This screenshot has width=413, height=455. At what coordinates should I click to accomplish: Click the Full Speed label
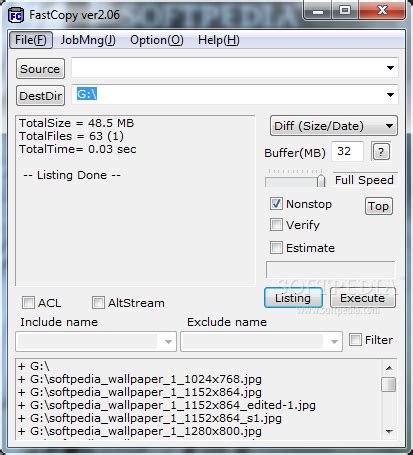click(364, 180)
